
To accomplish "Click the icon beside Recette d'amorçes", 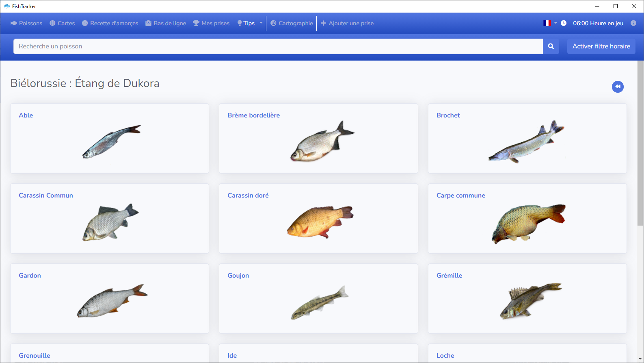I will (85, 23).
